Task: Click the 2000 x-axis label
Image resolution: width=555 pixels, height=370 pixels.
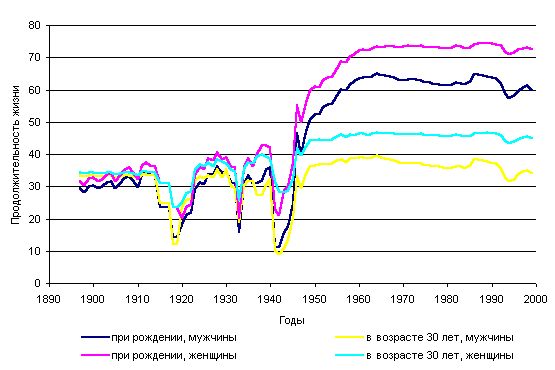Action: coord(536,299)
